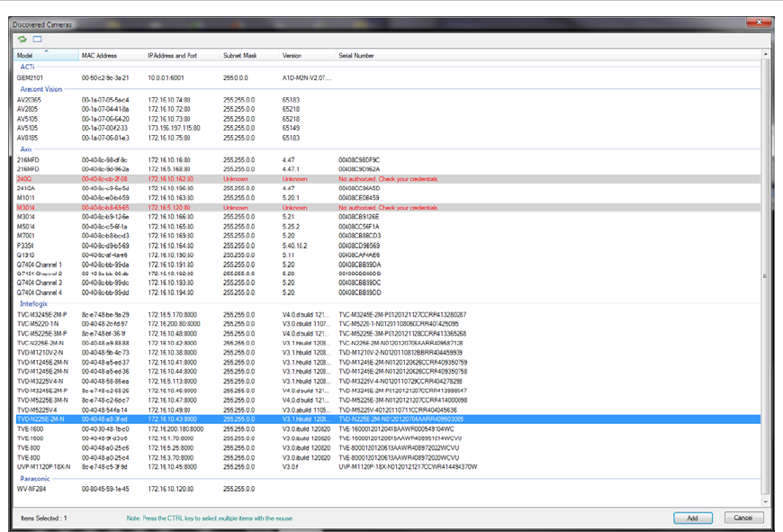Screen dimensions: 783x532
Task: Select the unauthorized 240Q camera row
Action: coord(388,179)
